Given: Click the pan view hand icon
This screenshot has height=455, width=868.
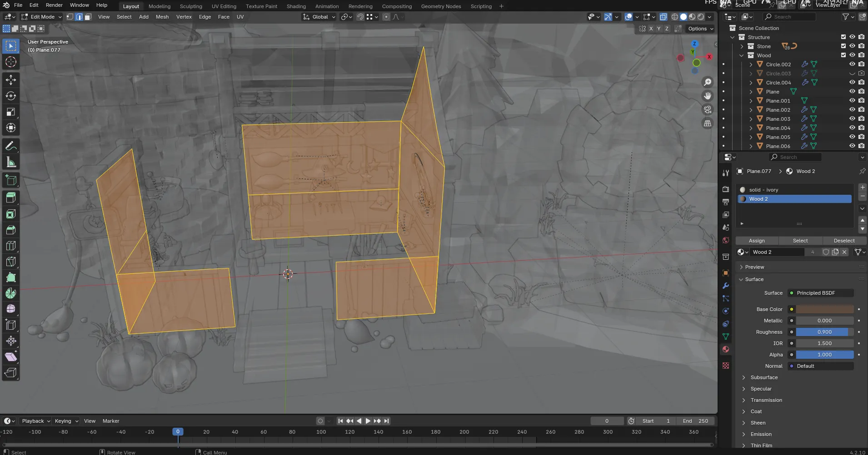Looking at the screenshot, I should click(x=708, y=96).
